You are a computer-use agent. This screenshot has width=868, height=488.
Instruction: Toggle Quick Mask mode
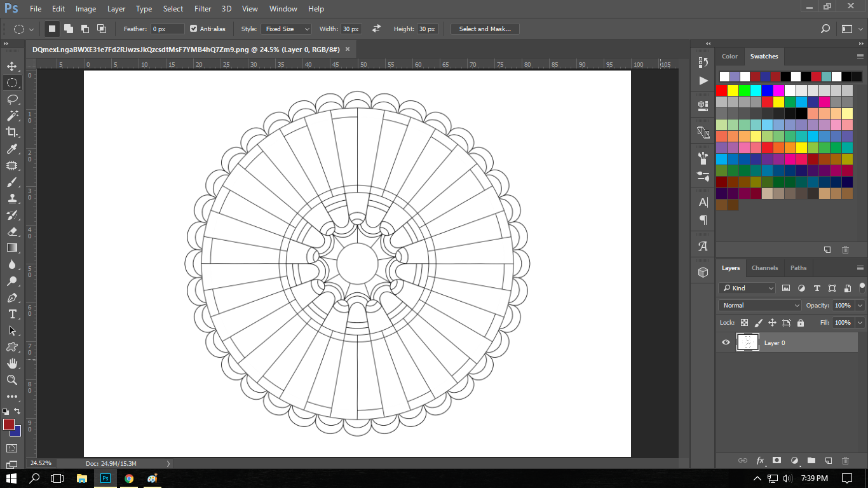coord(12,448)
